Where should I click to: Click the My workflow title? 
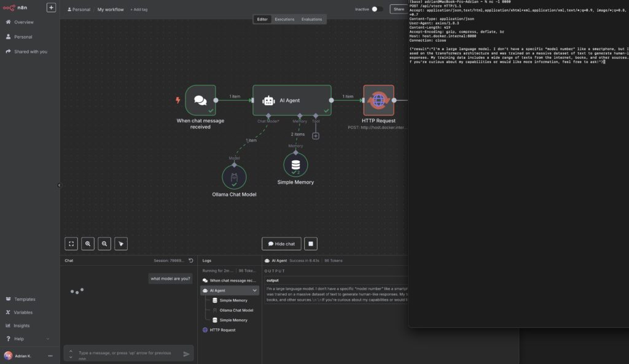coord(111,9)
